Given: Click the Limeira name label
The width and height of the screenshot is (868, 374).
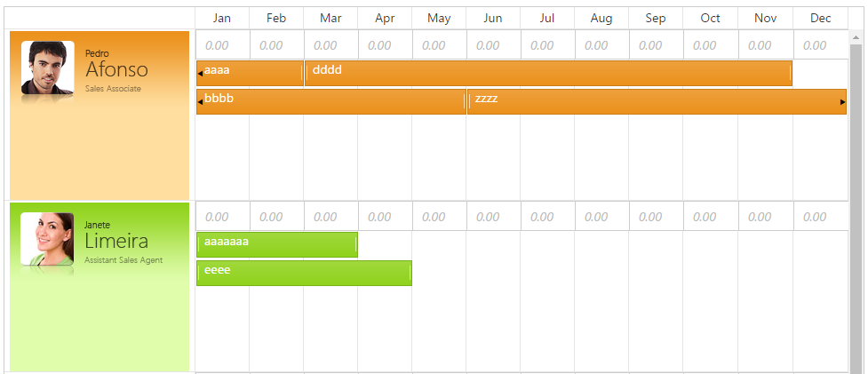Looking at the screenshot, I should pos(116,242).
